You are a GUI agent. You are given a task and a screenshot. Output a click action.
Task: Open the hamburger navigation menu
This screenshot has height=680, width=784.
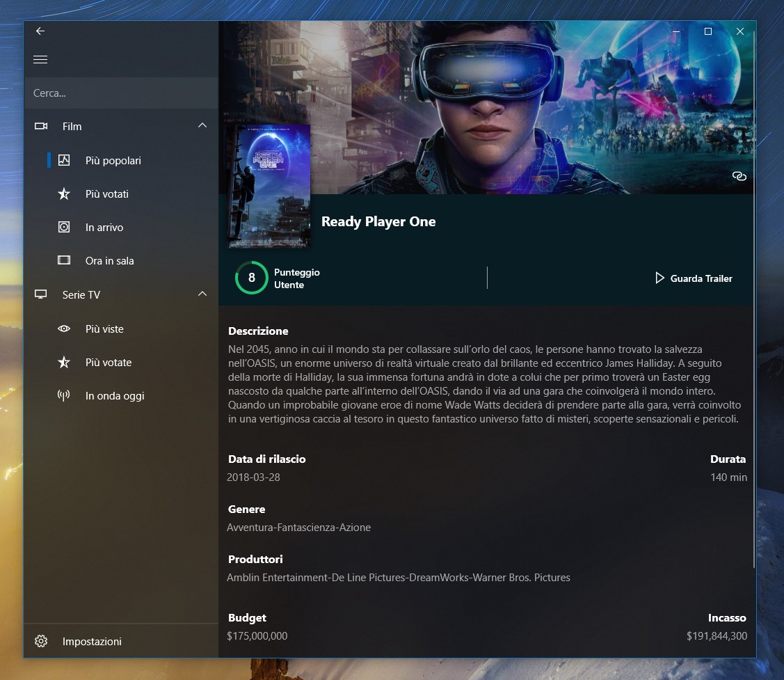40,60
